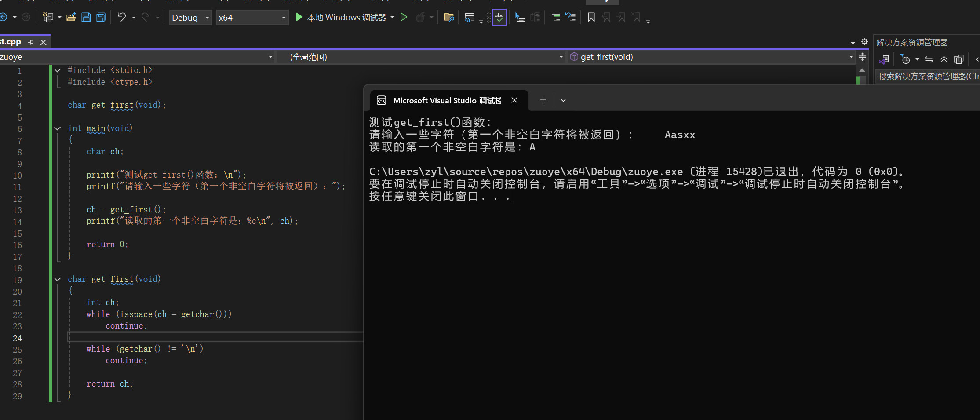Click the 搜索解决方案资源管理器 search field
This screenshot has width=980, height=420.
pyautogui.click(x=928, y=76)
